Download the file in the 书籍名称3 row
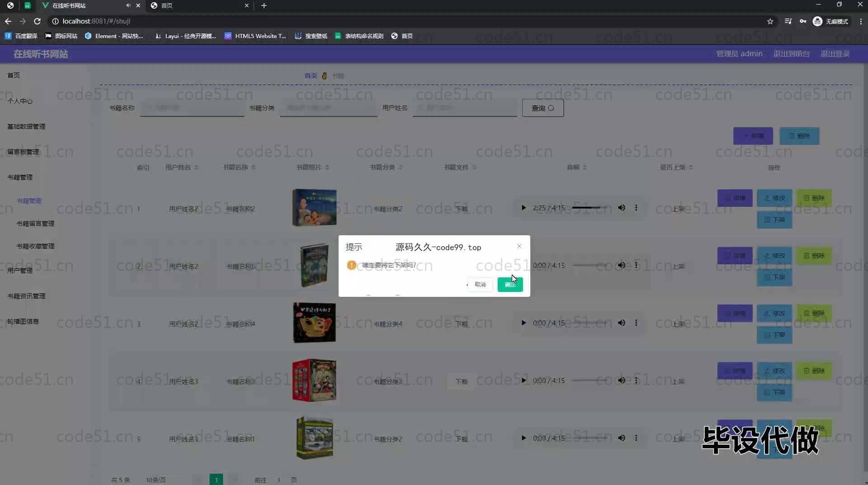This screenshot has height=485, width=868. click(x=462, y=381)
